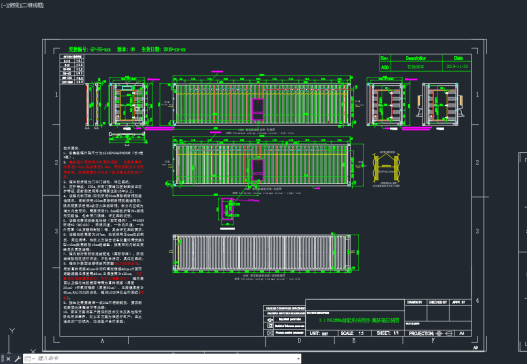
Task: Select the 受控编号 GP-BS-xxx header text
Action: pos(89,49)
